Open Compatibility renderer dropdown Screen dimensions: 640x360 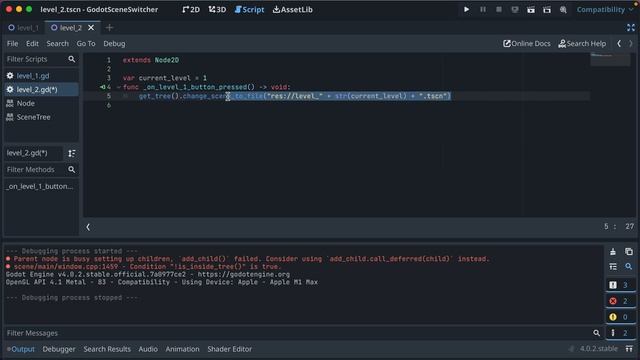pyautogui.click(x=604, y=9)
